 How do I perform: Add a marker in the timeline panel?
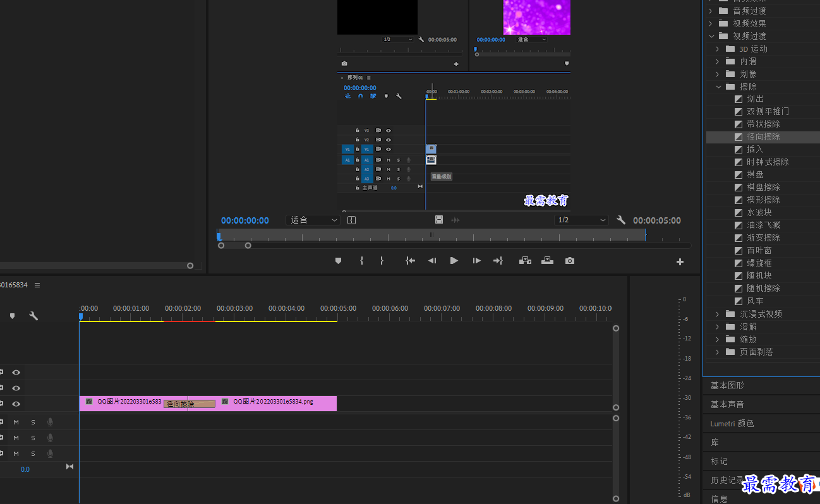point(12,316)
